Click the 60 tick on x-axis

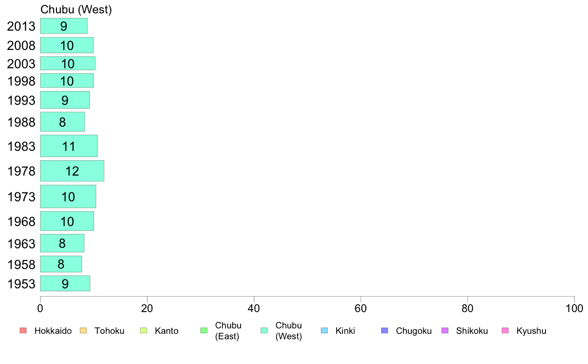coord(361,309)
